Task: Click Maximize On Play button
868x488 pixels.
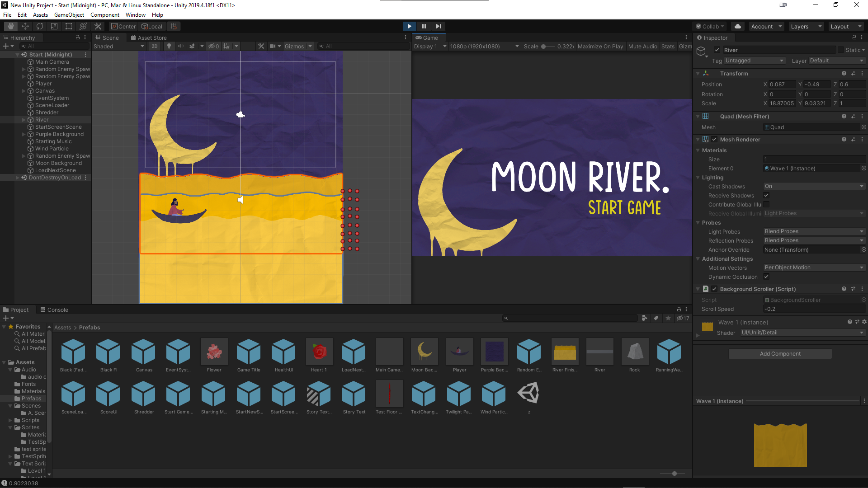Action: click(x=600, y=46)
